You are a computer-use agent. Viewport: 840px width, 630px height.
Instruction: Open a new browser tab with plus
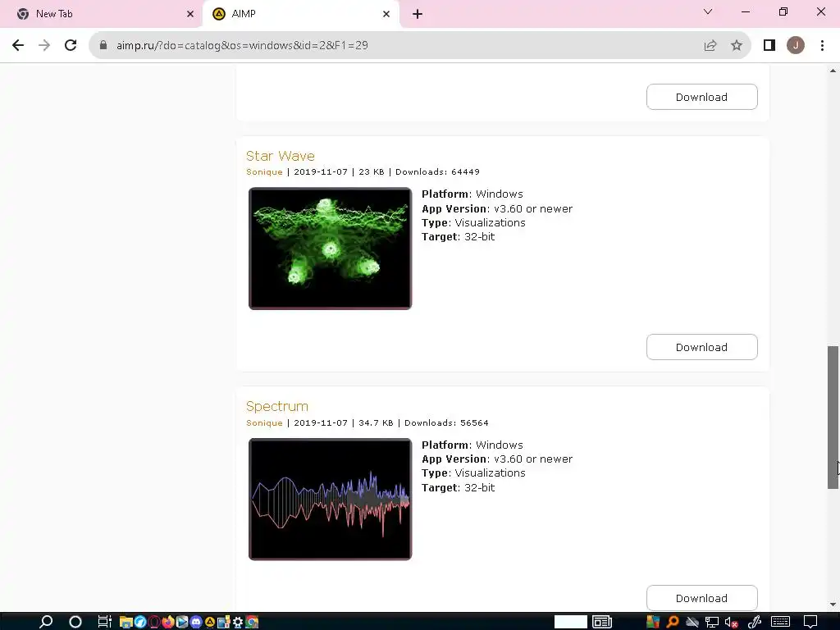click(x=418, y=14)
